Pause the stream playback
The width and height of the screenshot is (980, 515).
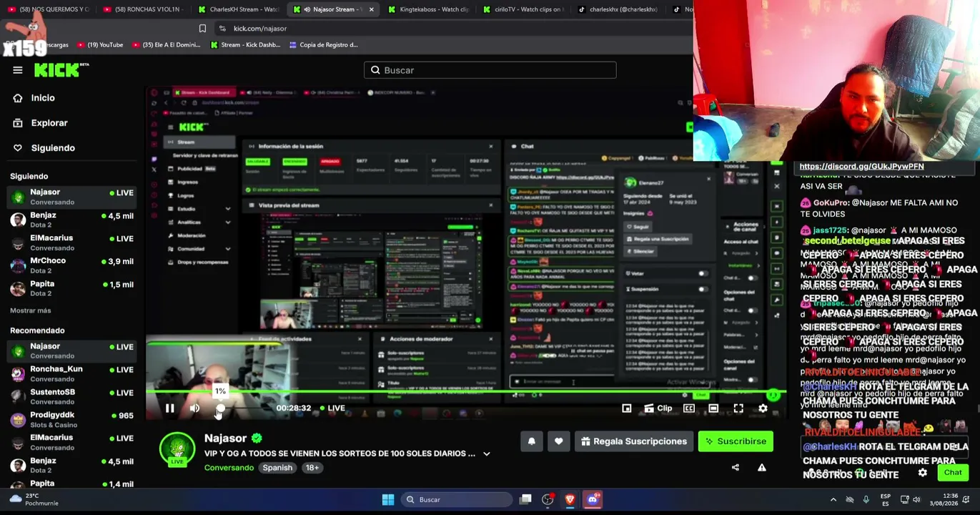tap(169, 408)
